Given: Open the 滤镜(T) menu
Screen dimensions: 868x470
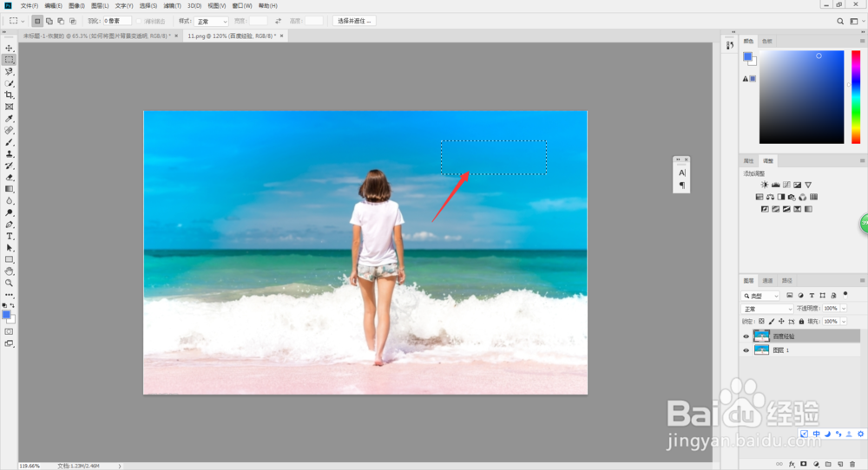Looking at the screenshot, I should [x=172, y=5].
